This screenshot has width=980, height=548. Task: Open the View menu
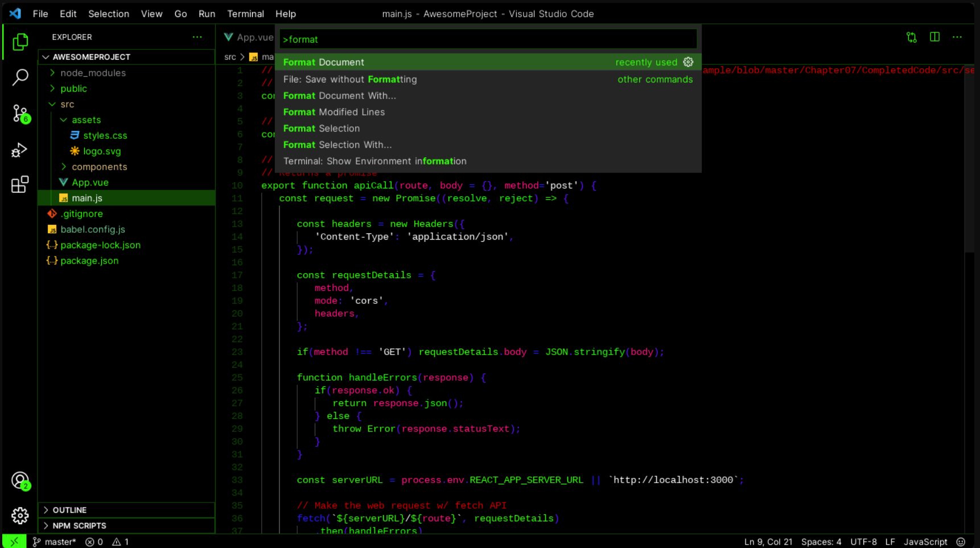(151, 14)
